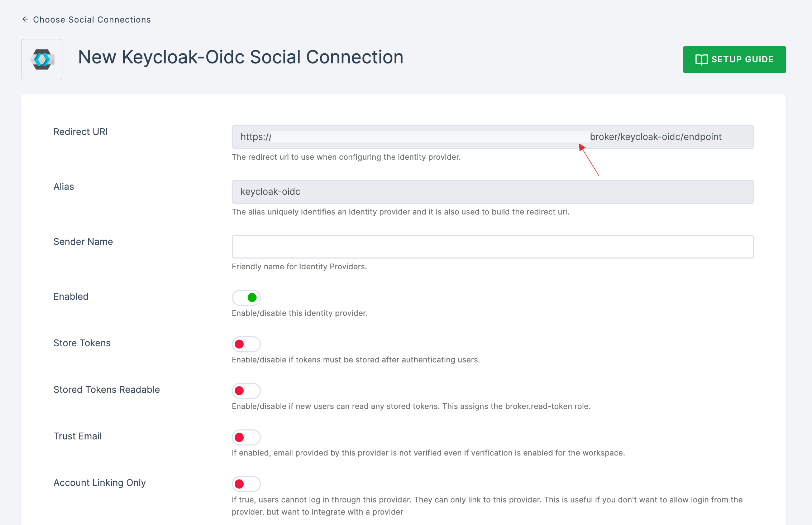The image size is (812, 525).
Task: Select the keycloak-oidc alias text
Action: [270, 192]
